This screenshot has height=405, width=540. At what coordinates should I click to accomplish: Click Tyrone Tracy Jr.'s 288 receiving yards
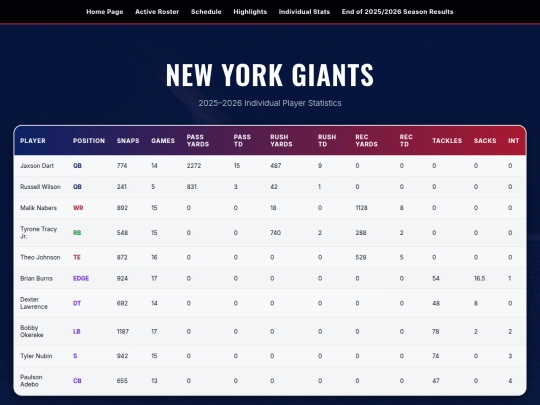point(361,233)
